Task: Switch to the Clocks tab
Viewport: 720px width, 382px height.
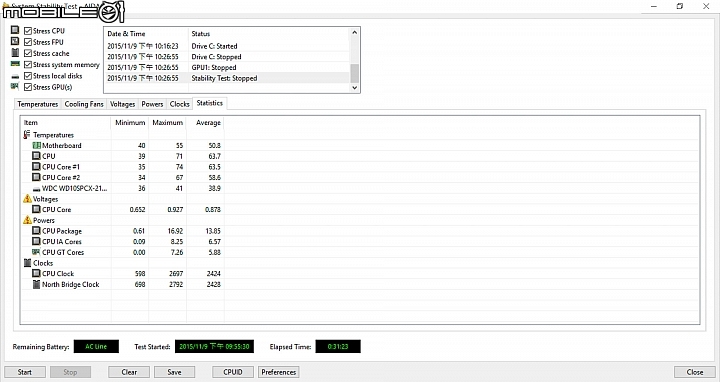Action: click(180, 104)
